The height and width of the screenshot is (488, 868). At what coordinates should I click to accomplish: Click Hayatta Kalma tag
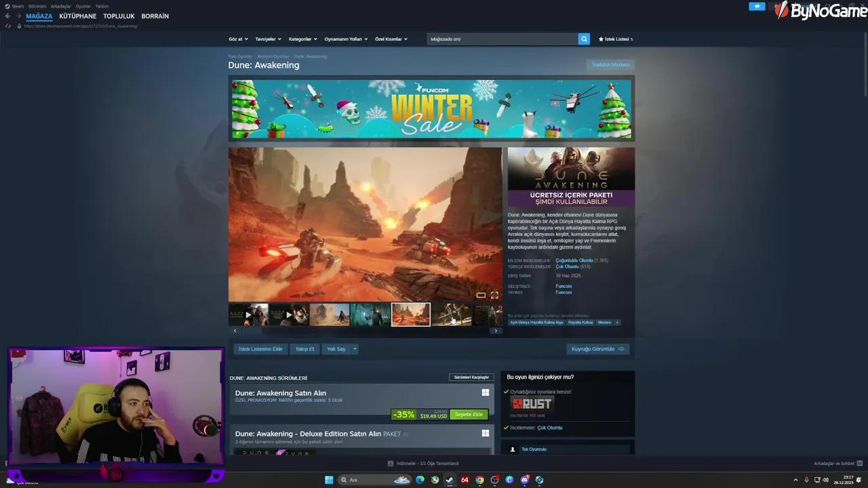tap(580, 323)
